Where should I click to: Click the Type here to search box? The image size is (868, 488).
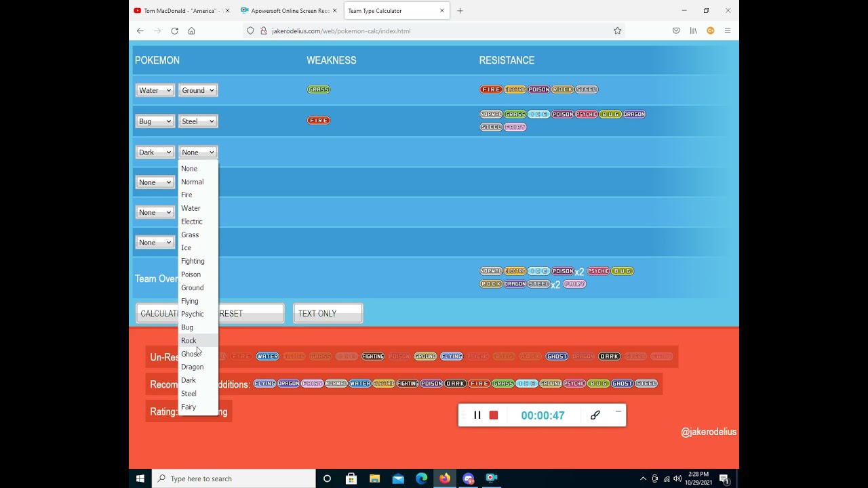[x=235, y=479]
